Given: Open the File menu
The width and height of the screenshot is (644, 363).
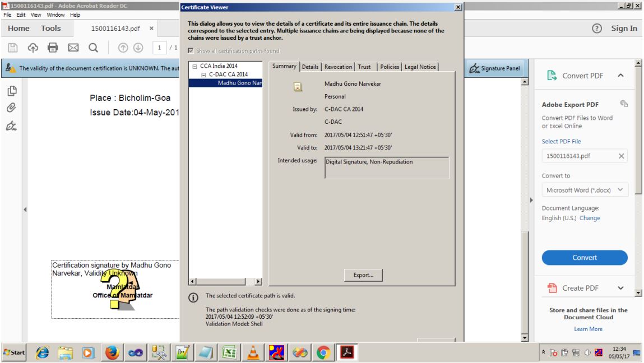Looking at the screenshot, I should click(7, 15).
